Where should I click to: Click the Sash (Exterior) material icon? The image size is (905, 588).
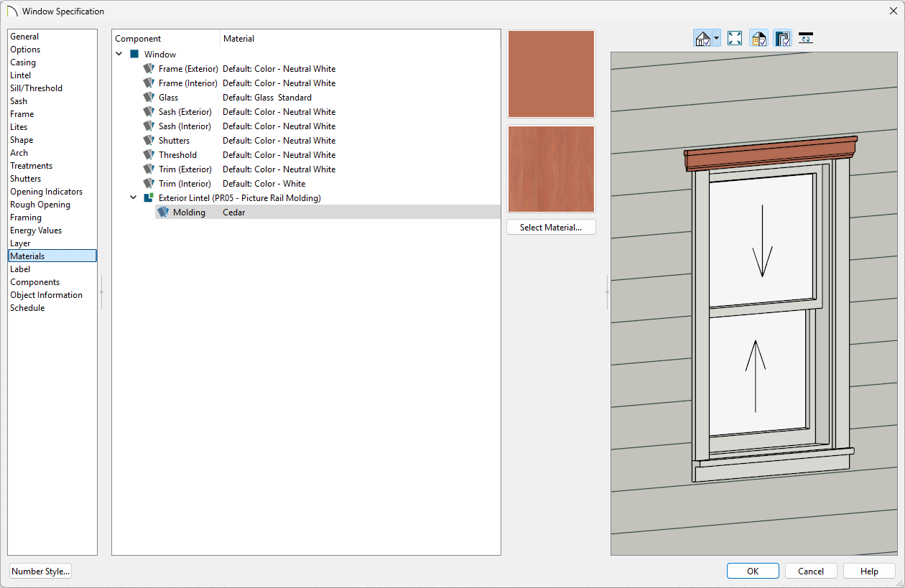(x=149, y=112)
